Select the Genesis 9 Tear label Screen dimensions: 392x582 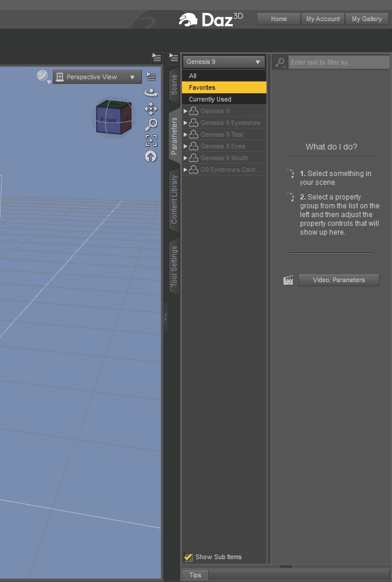coord(222,134)
